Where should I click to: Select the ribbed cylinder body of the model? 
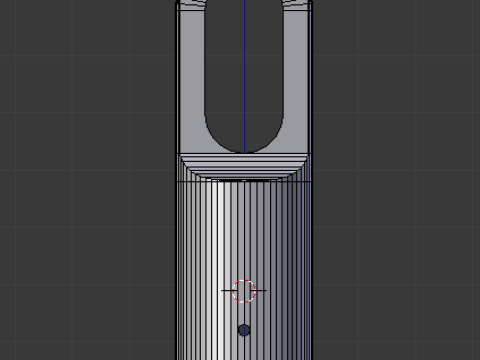[x=244, y=270]
